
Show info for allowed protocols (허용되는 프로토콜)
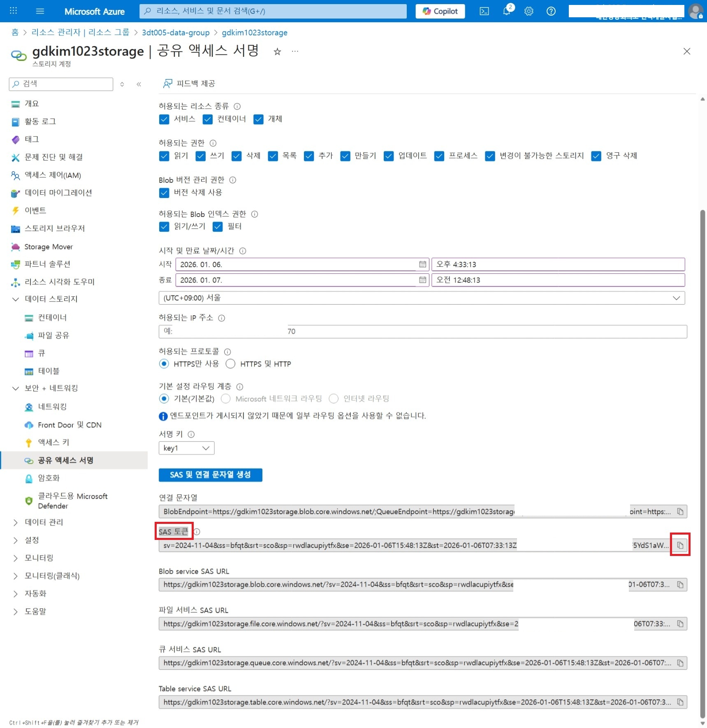[227, 351]
